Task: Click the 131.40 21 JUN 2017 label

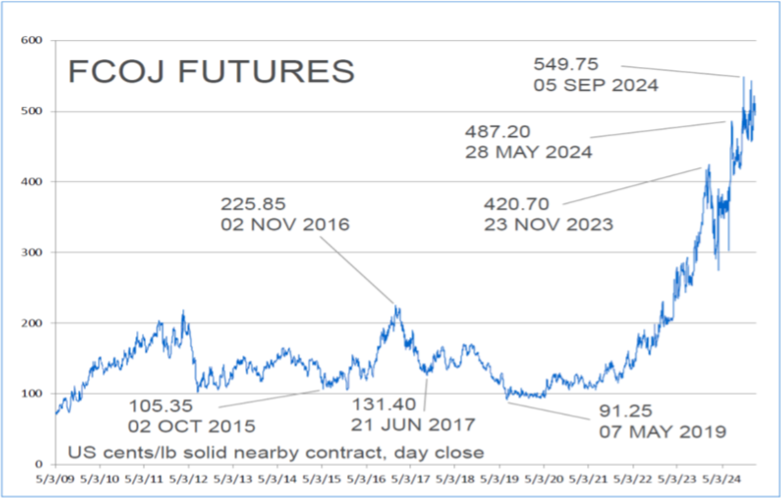Action: point(413,414)
